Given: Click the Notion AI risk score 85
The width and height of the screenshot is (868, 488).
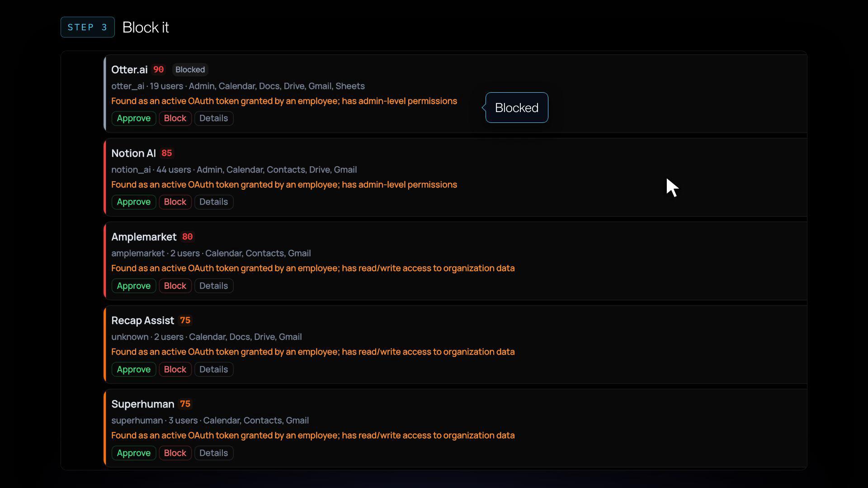Looking at the screenshot, I should point(166,153).
